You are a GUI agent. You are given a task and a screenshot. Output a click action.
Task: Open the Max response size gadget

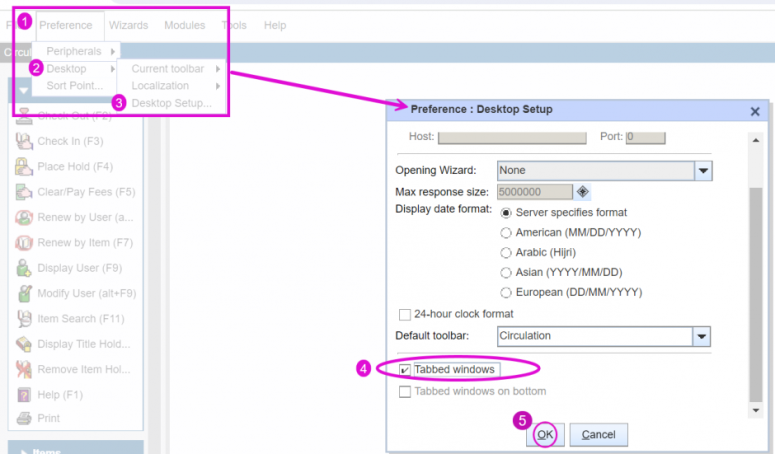pyautogui.click(x=583, y=192)
